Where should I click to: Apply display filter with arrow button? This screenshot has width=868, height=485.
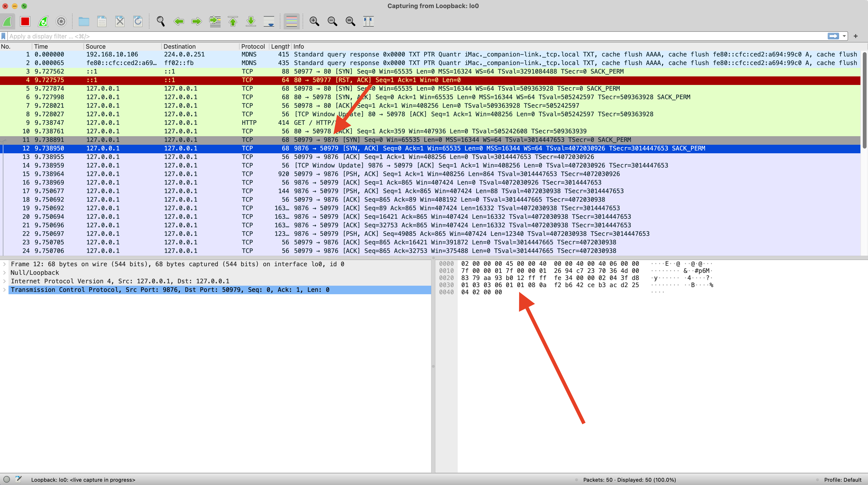(x=833, y=36)
